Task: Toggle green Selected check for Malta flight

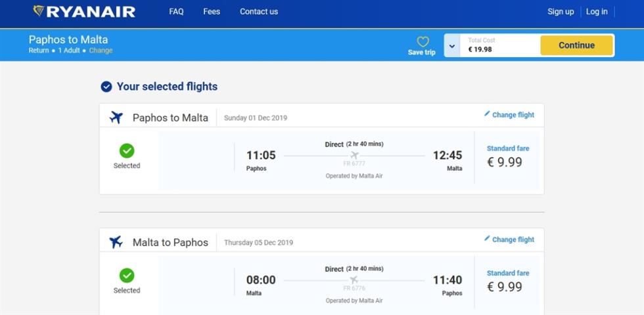Action: 127,275
